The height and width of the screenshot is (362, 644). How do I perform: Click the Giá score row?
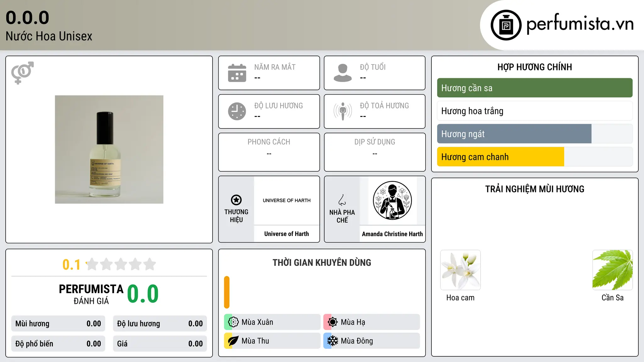(x=160, y=344)
